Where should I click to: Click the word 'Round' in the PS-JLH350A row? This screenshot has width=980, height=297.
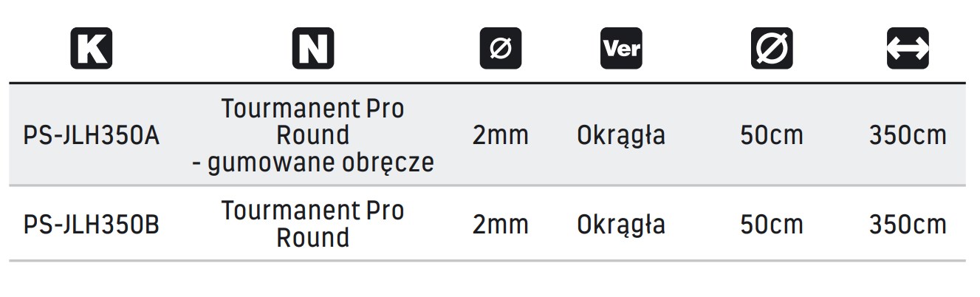(313, 135)
